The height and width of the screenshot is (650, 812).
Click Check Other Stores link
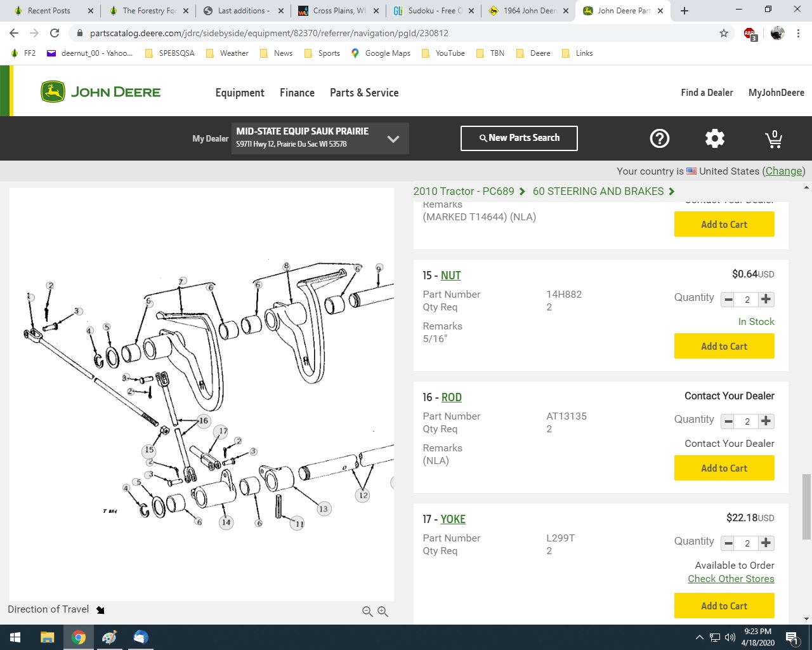pyautogui.click(x=731, y=579)
